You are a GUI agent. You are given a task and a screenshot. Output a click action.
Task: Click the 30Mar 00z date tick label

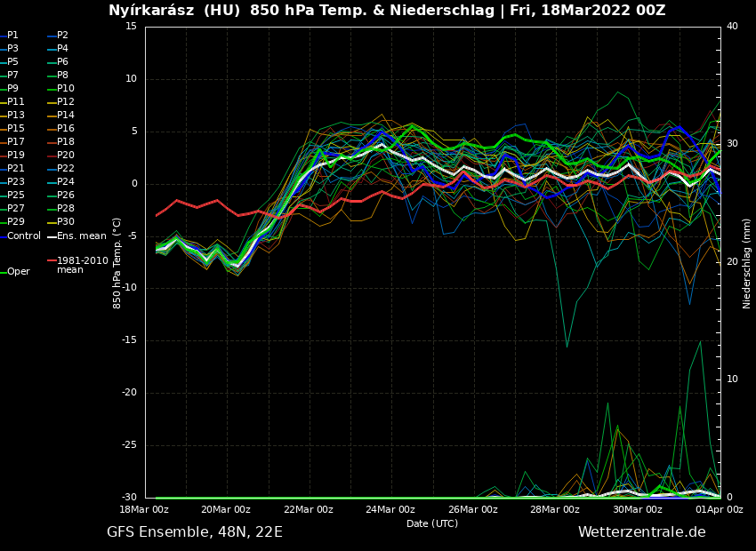(x=638, y=510)
